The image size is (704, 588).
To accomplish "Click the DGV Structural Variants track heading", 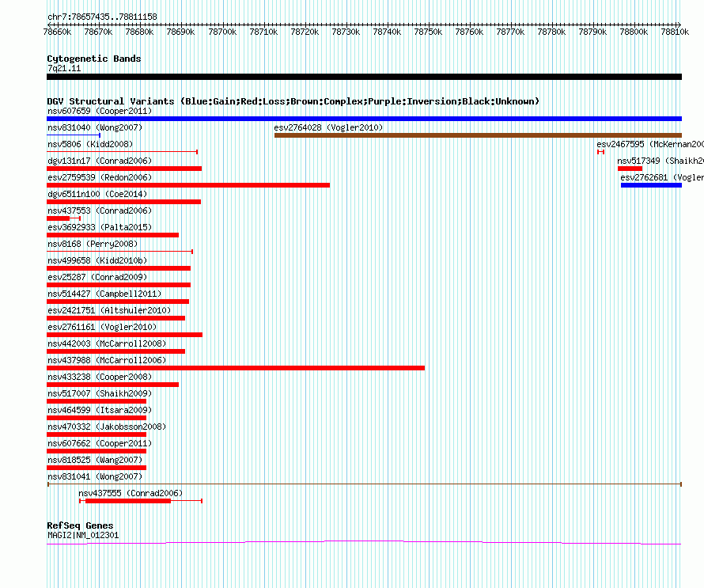I will click(x=293, y=101).
